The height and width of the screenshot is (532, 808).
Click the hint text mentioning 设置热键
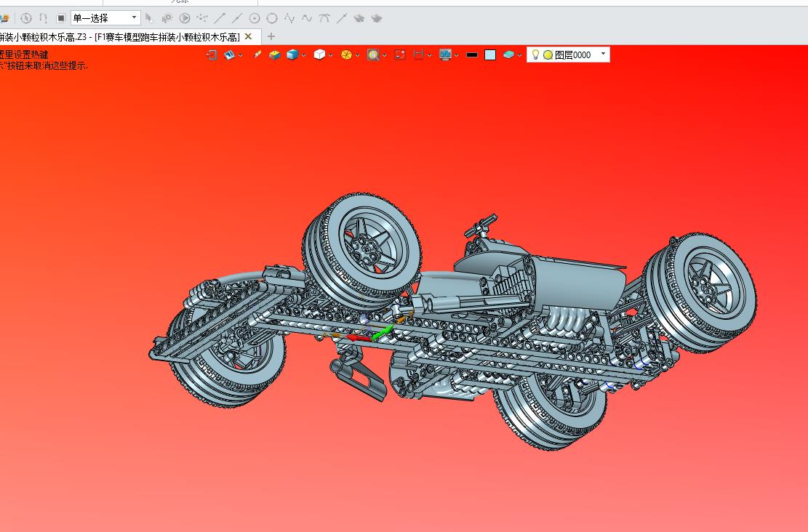[x=24, y=55]
